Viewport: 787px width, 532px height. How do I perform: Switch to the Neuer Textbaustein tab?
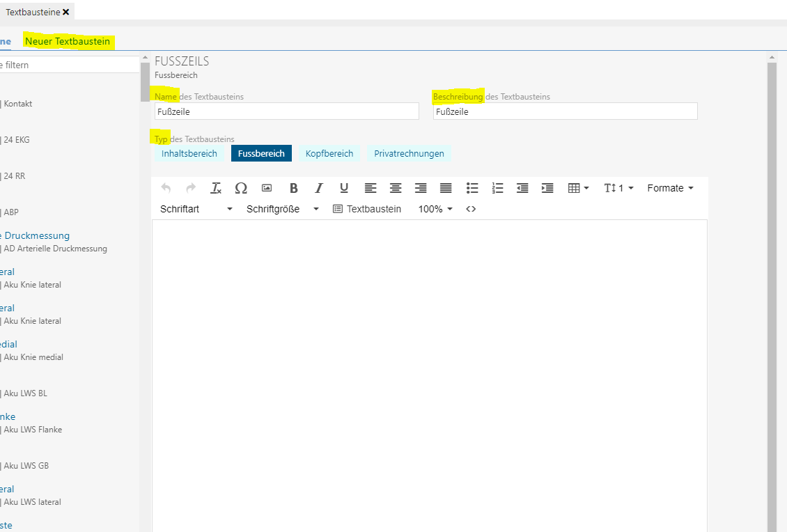click(x=68, y=41)
